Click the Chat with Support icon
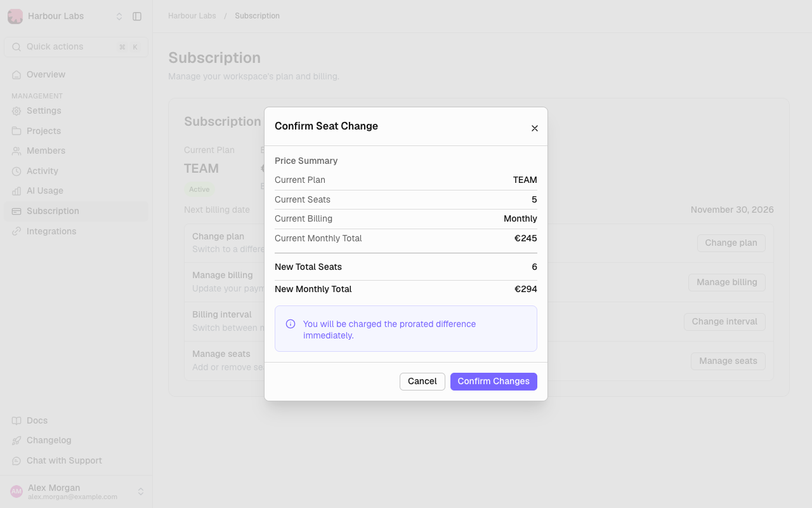The width and height of the screenshot is (812, 508). tap(16, 460)
